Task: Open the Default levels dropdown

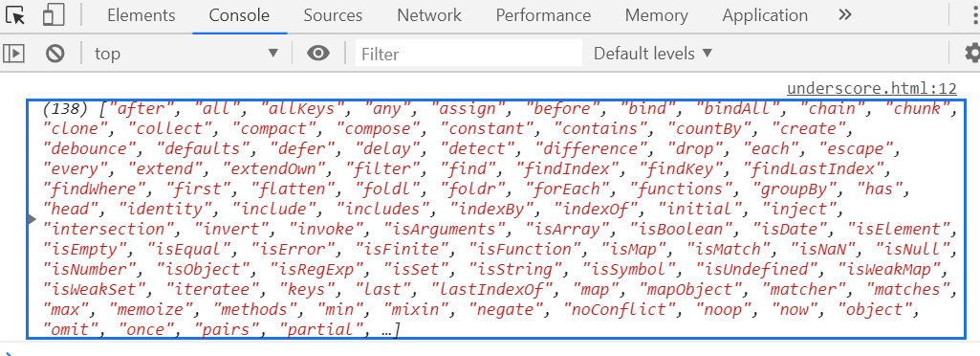Action: tap(653, 54)
